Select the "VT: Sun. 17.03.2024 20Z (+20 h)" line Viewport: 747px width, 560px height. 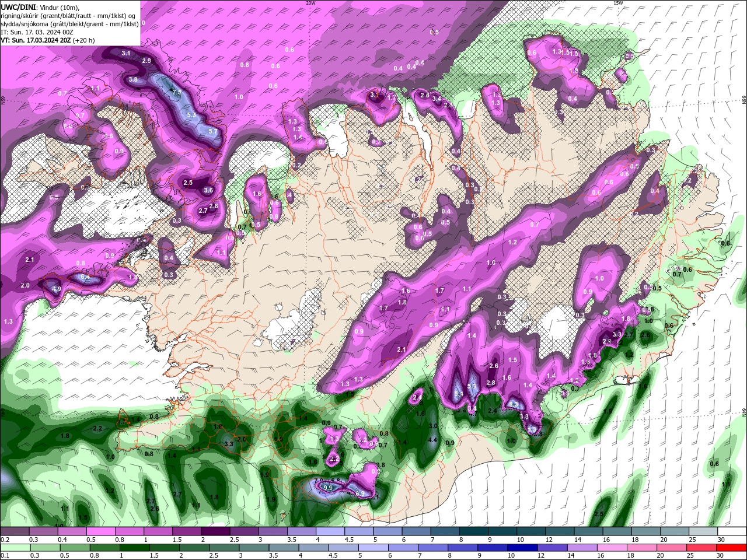point(47,40)
